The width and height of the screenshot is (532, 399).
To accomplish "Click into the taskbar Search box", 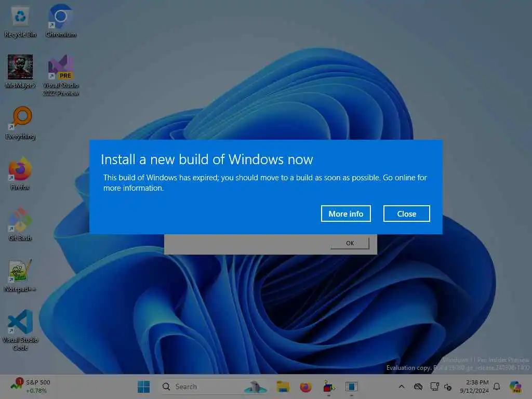I will tap(215, 387).
